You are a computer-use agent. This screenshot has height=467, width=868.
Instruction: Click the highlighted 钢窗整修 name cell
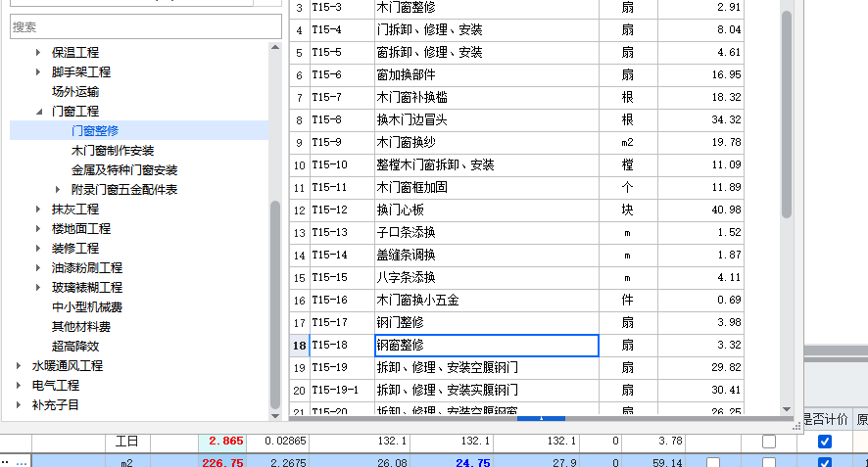pyautogui.click(x=487, y=346)
